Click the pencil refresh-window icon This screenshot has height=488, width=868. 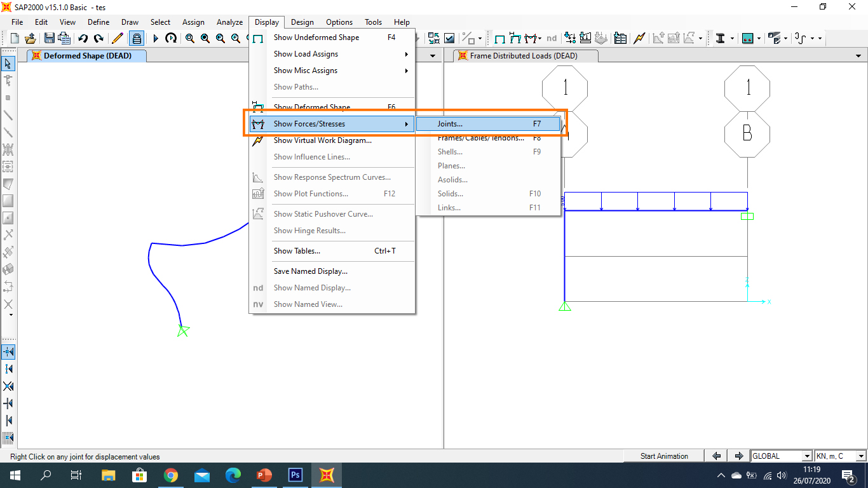[118, 38]
